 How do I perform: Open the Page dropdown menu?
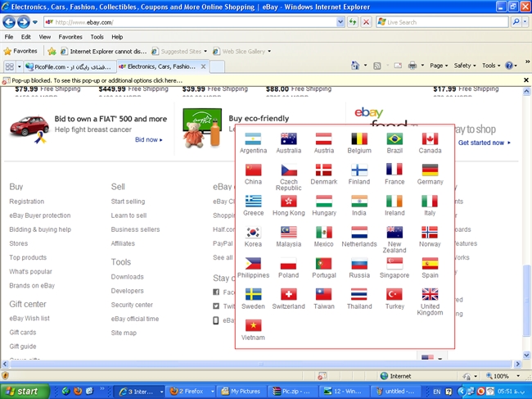[x=439, y=66]
